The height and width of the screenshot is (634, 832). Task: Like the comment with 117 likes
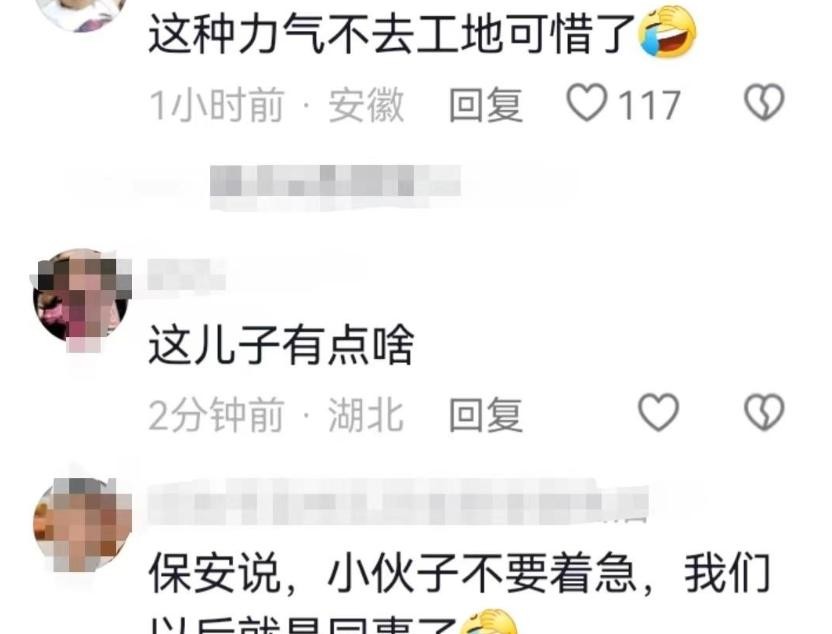pyautogui.click(x=587, y=102)
